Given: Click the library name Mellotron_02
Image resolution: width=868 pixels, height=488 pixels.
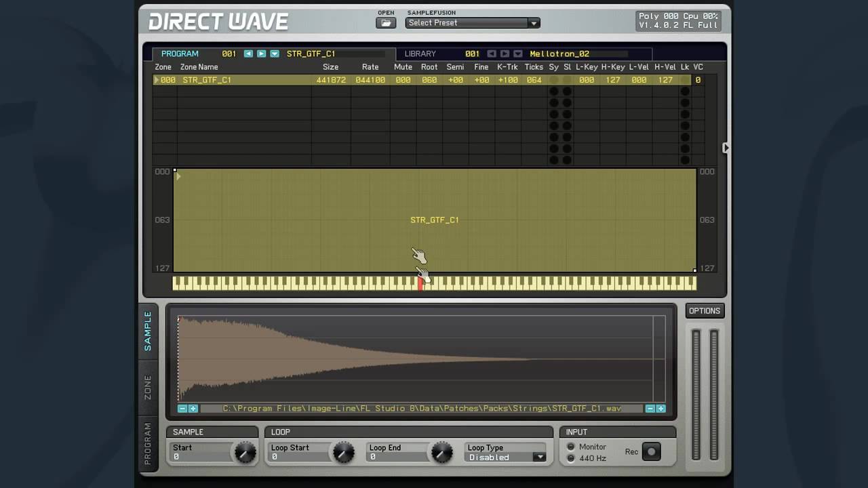Looking at the screenshot, I should (559, 54).
